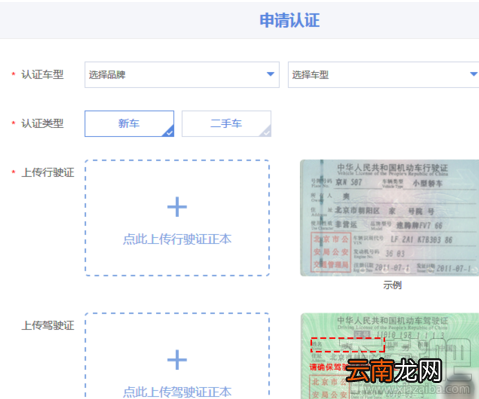The height and width of the screenshot is (399, 479).
Task: Click the 点此上传行驶证正本 text
Action: pyautogui.click(x=177, y=239)
